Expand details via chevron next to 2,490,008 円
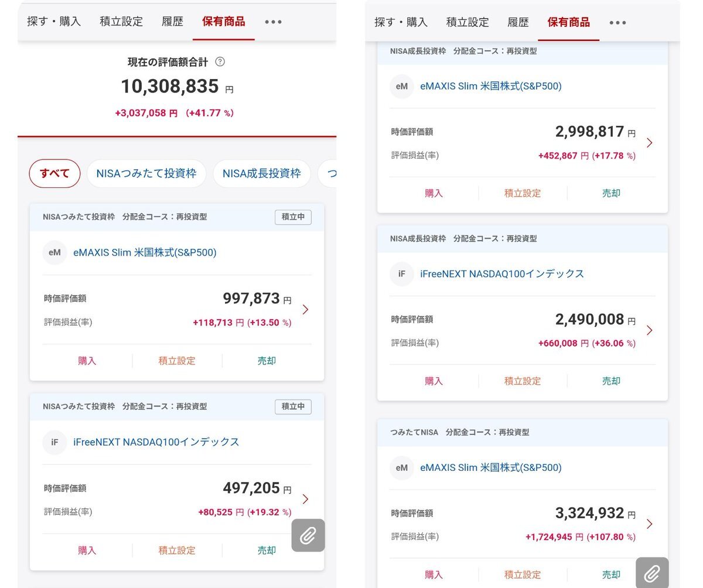Screen dimensions: 703x588 [649, 330]
